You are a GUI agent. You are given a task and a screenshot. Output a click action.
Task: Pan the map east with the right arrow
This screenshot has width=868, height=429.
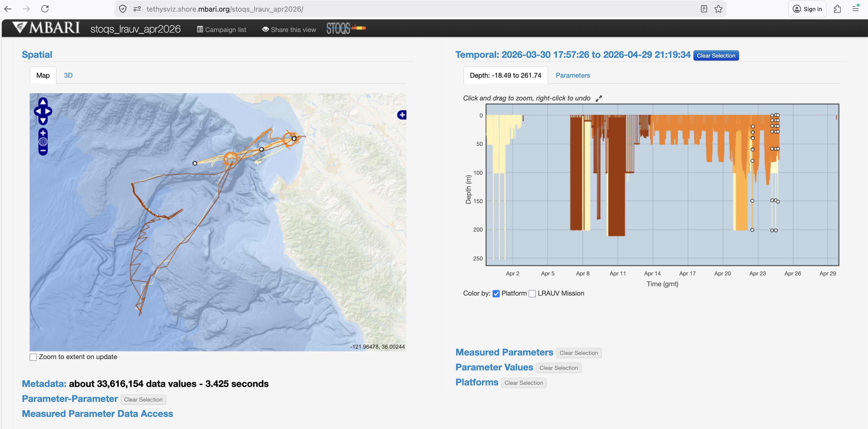click(x=48, y=111)
